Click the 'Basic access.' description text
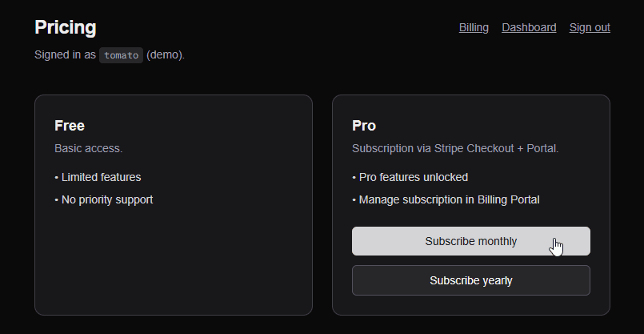Screen dimensions: 644x334 (x=88, y=148)
